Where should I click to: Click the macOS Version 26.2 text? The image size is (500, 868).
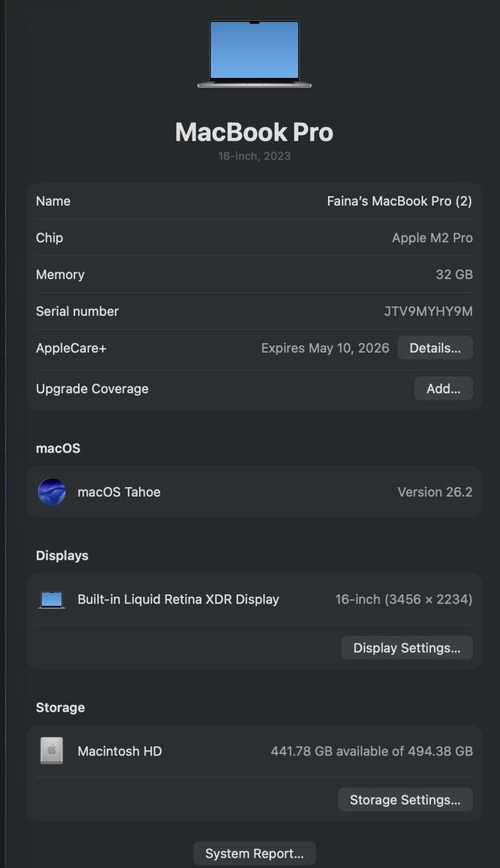(435, 492)
